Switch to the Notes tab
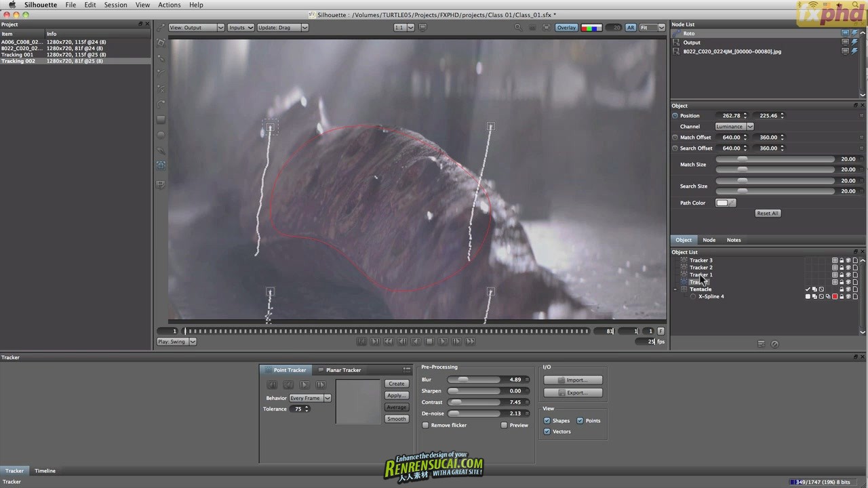Viewport: 868px width, 488px height. (734, 240)
